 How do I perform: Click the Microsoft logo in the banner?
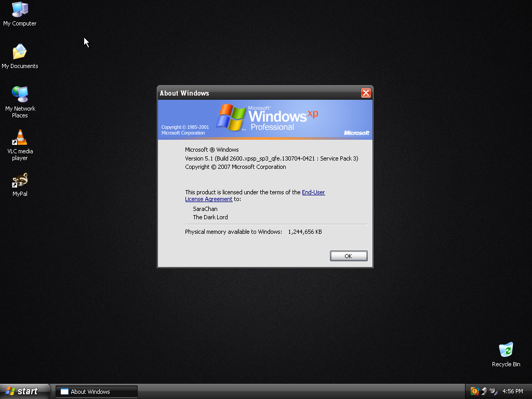(356, 132)
